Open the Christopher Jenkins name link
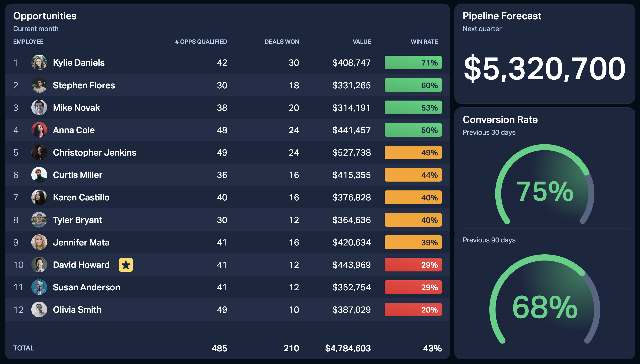The image size is (640, 364). pos(95,152)
